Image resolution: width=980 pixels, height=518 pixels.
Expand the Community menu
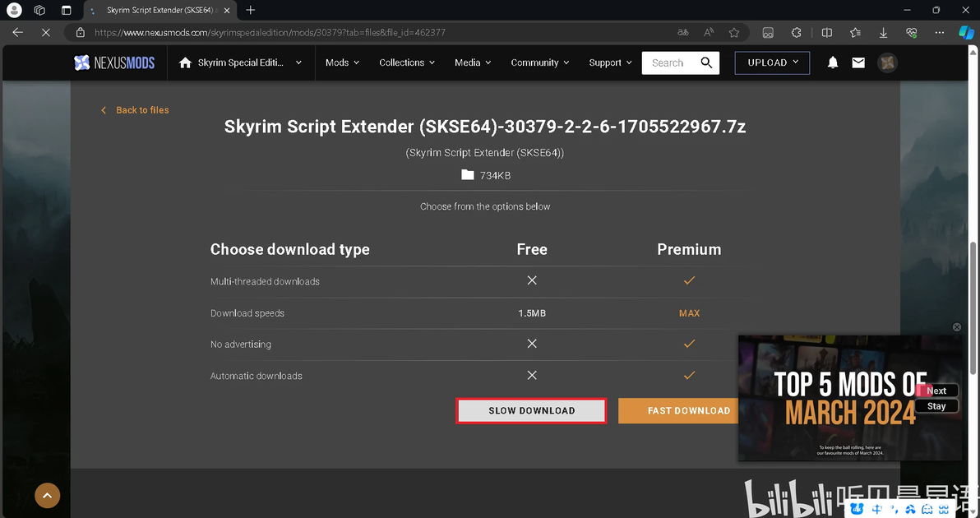point(540,62)
